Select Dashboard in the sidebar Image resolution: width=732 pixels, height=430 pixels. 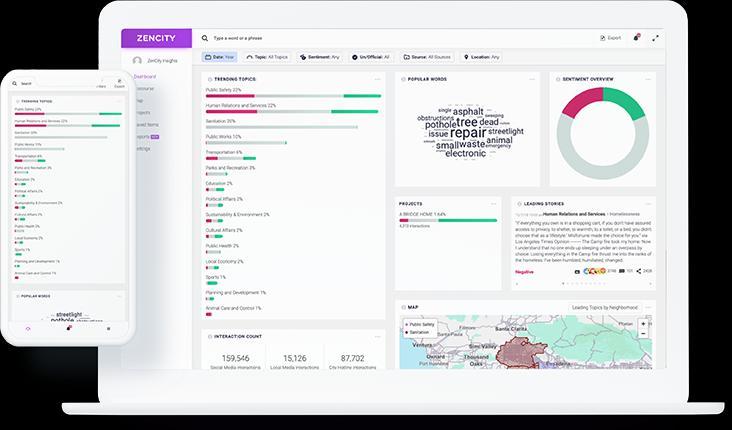[144, 76]
